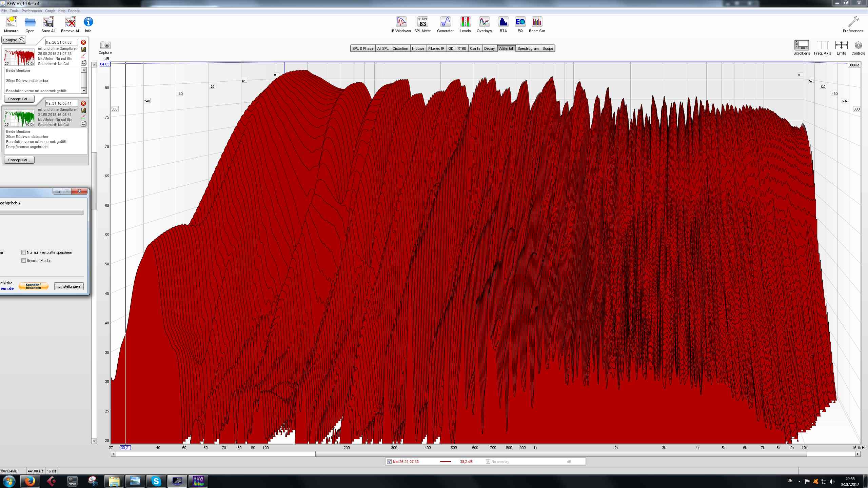Edit the Mai 26 21:07:33 name field
The height and width of the screenshot is (488, 868).
tap(61, 42)
